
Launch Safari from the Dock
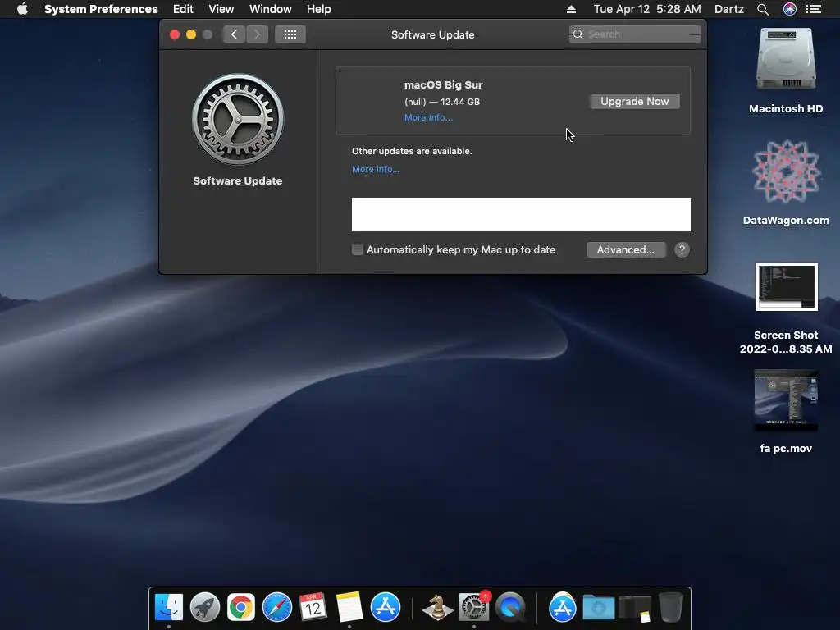pyautogui.click(x=277, y=608)
